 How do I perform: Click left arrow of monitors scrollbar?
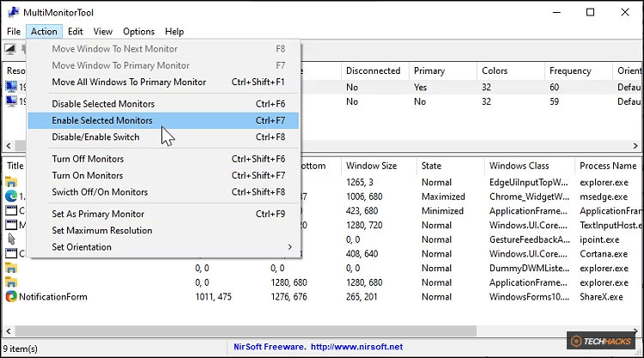point(9,146)
